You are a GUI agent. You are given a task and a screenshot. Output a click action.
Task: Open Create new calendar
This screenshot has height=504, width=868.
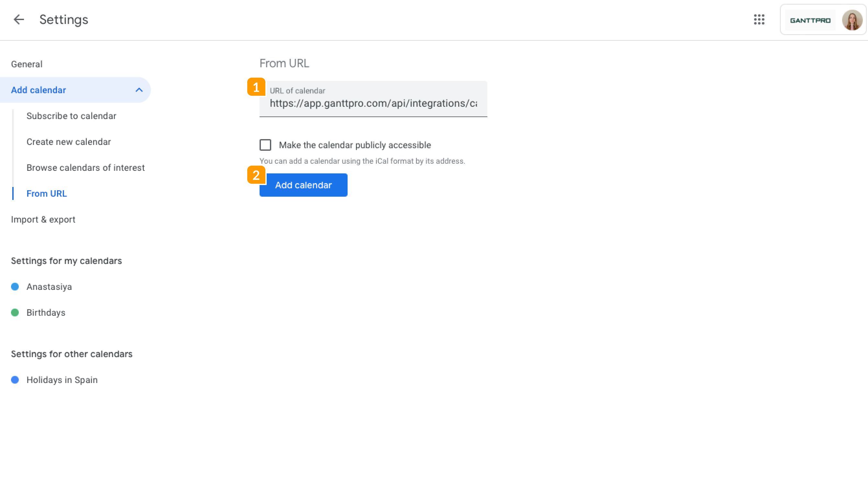click(69, 141)
